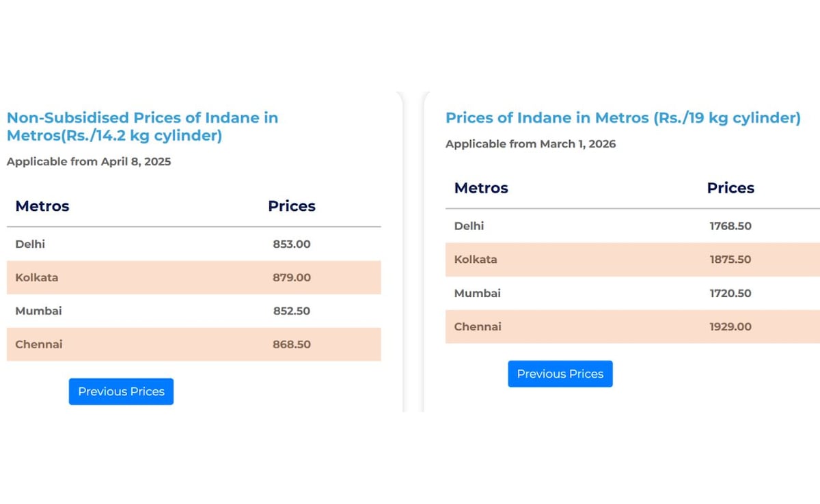Click the 'Applicable from April 8, 2025' text

(89, 162)
